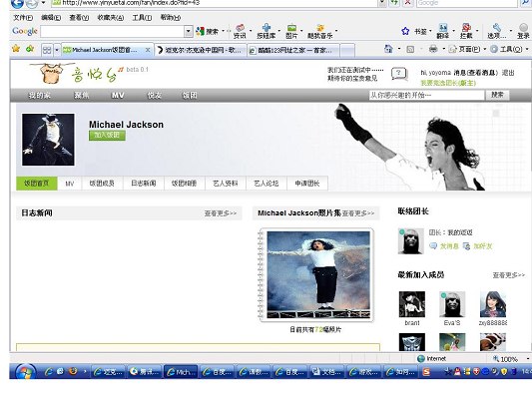Click 查看更多>> next to 最新加入成员
The image size is (532, 399).
pyautogui.click(x=509, y=275)
